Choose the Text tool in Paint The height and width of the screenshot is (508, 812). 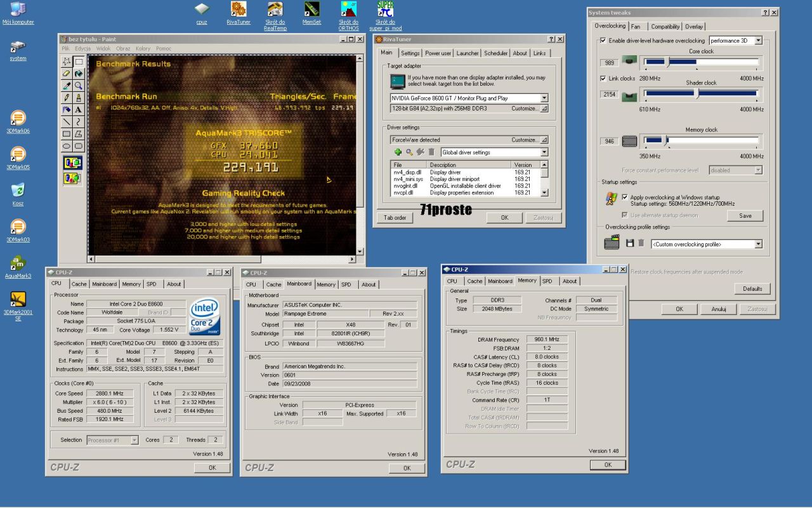[x=78, y=110]
